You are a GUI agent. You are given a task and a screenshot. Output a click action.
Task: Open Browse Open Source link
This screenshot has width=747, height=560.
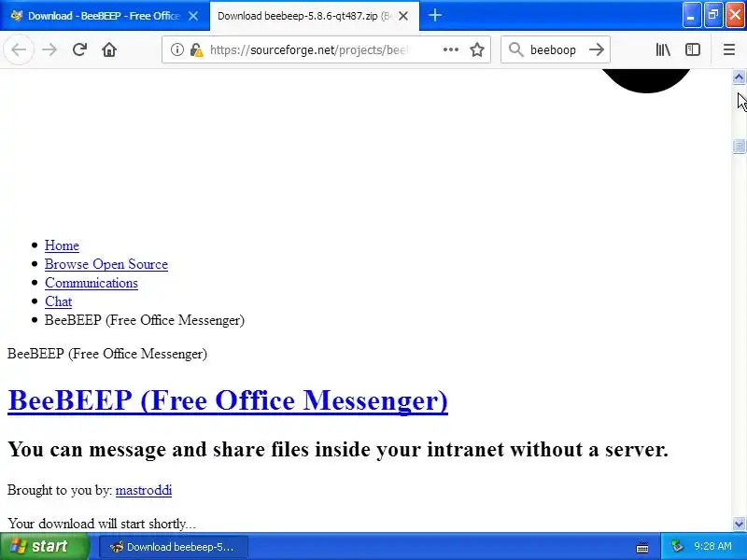pyautogui.click(x=106, y=264)
